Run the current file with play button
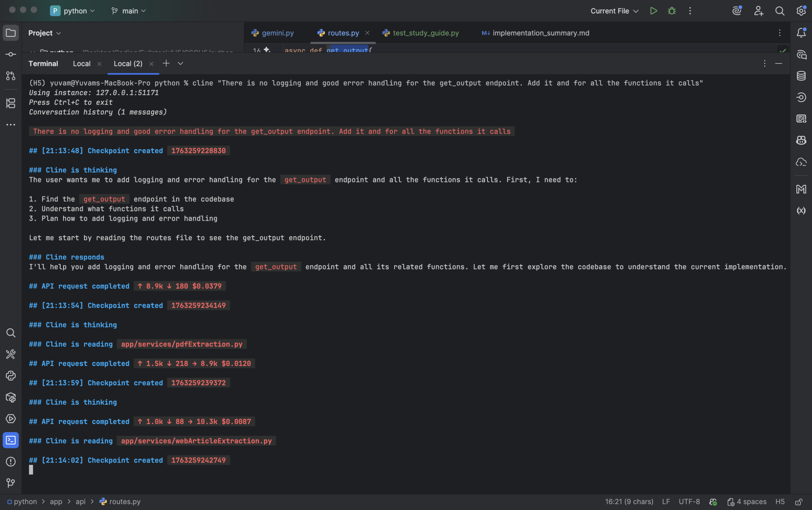The height and width of the screenshot is (510, 812). click(x=653, y=11)
